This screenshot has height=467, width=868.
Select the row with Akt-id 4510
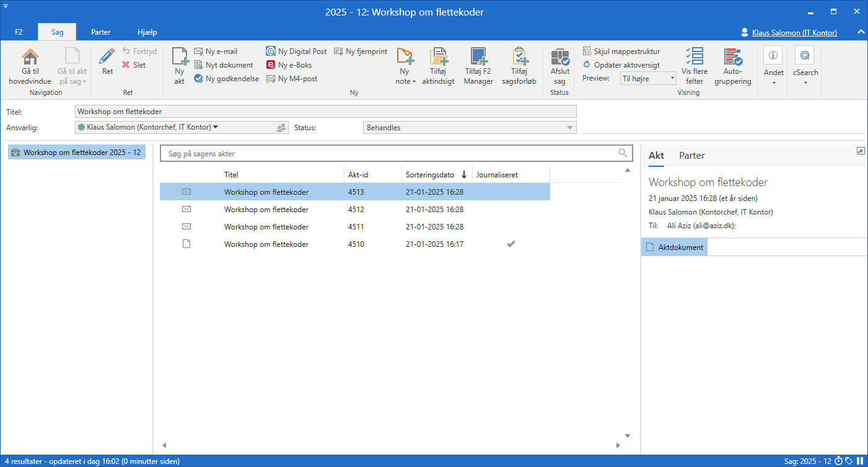(355, 244)
